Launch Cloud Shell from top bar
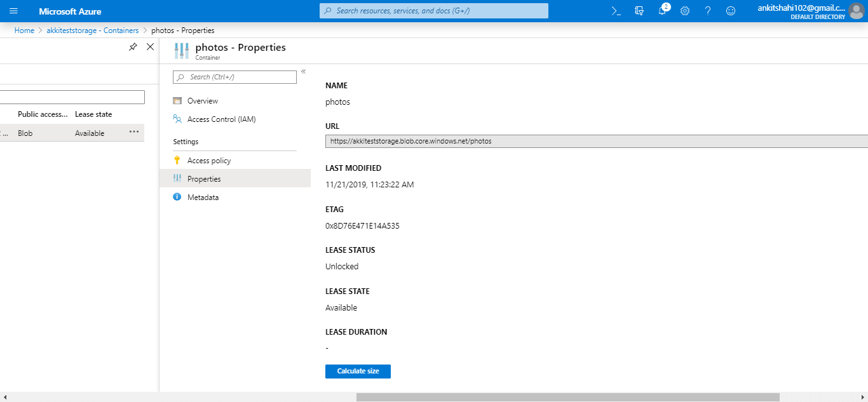The width and height of the screenshot is (868, 402). pos(616,11)
